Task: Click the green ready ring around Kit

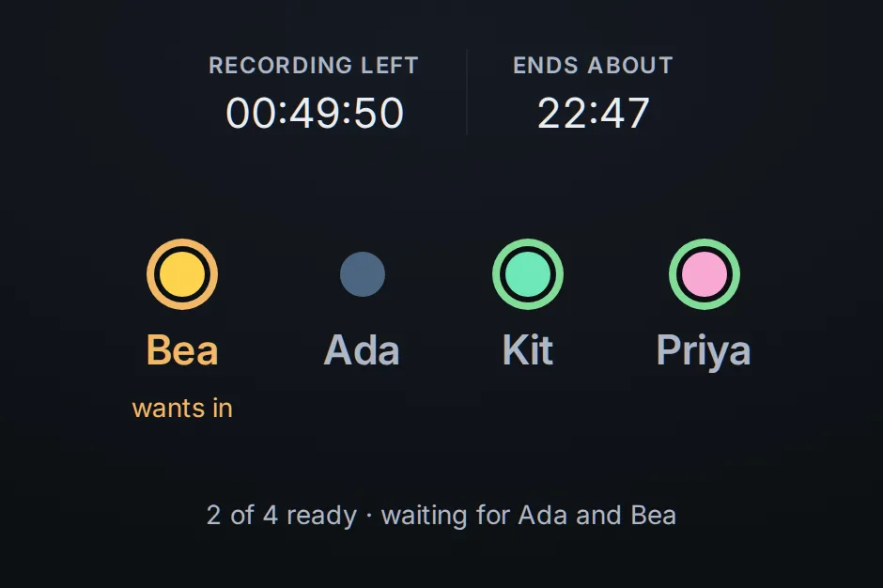Action: [528, 242]
